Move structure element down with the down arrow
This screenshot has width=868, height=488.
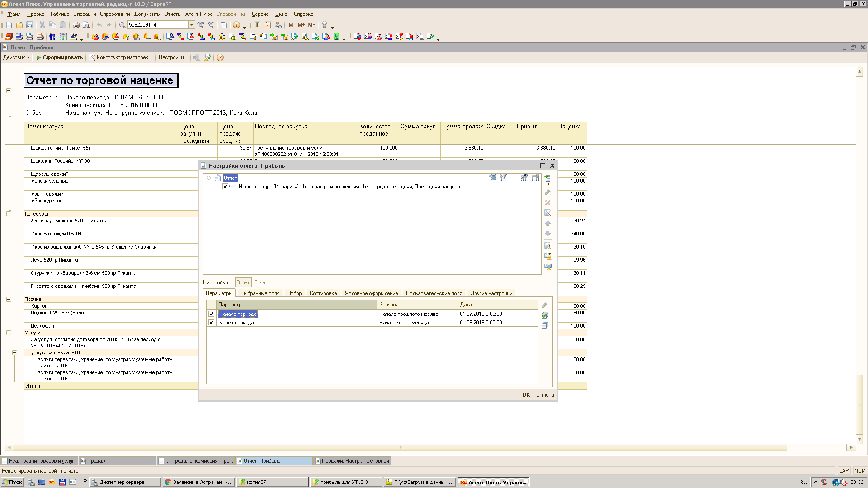point(547,234)
